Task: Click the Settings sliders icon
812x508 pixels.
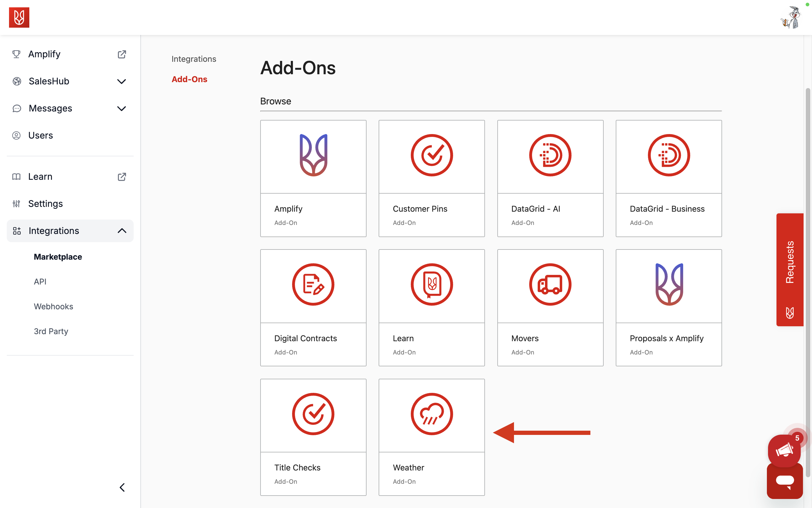Action: point(16,203)
